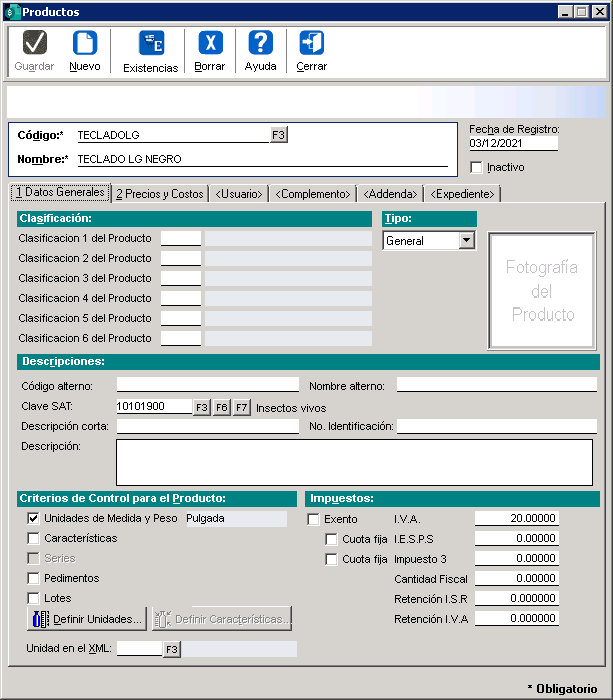Click the Insectos vivos SAT description
Image resolution: width=613 pixels, height=700 pixels.
pos(291,408)
